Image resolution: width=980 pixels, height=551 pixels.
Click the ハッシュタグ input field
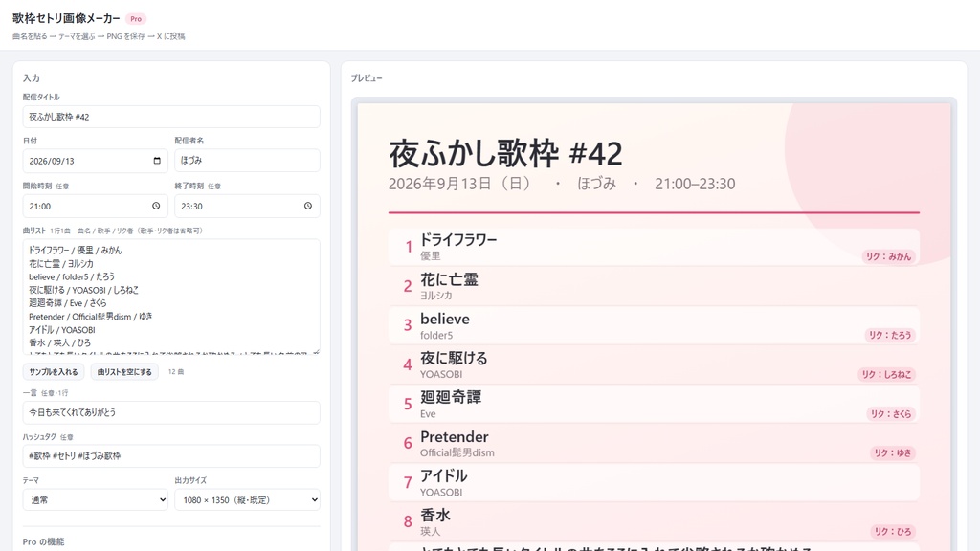coord(171,456)
